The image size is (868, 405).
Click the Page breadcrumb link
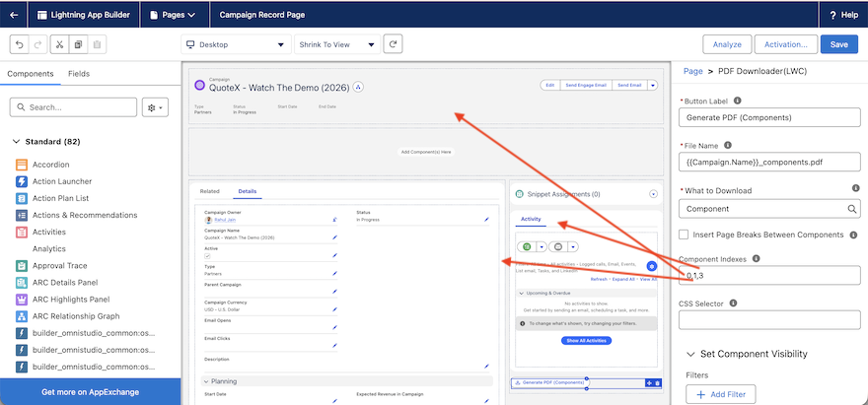coord(693,71)
